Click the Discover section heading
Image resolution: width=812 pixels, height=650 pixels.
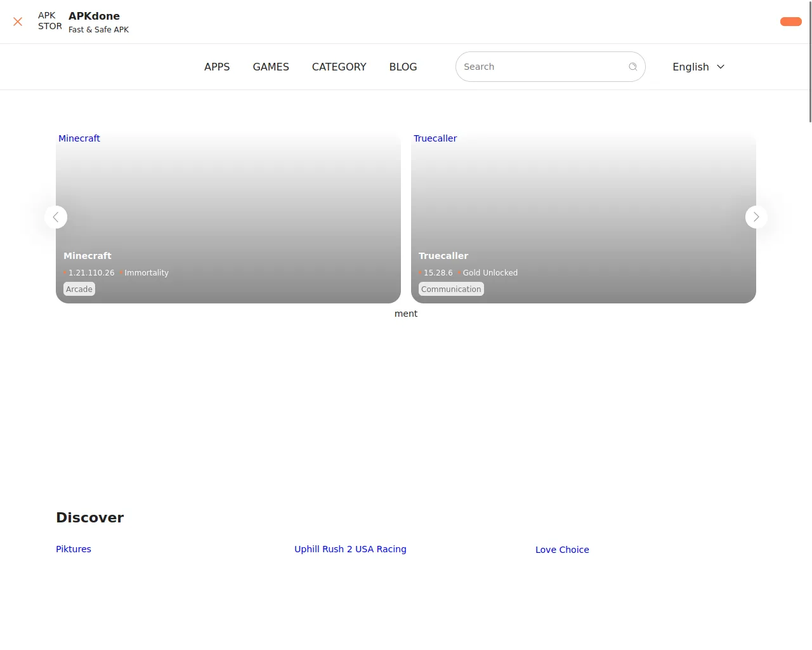click(x=90, y=517)
